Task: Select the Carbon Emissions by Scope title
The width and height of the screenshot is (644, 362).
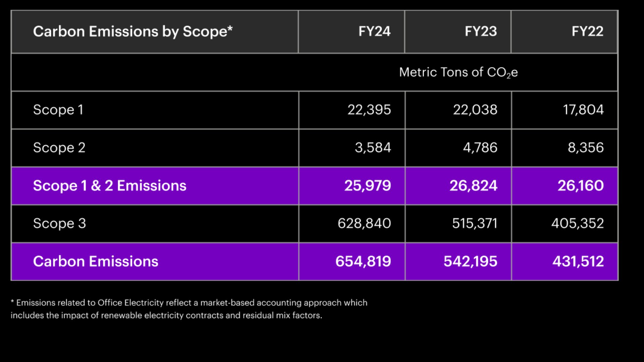Action: point(133,32)
